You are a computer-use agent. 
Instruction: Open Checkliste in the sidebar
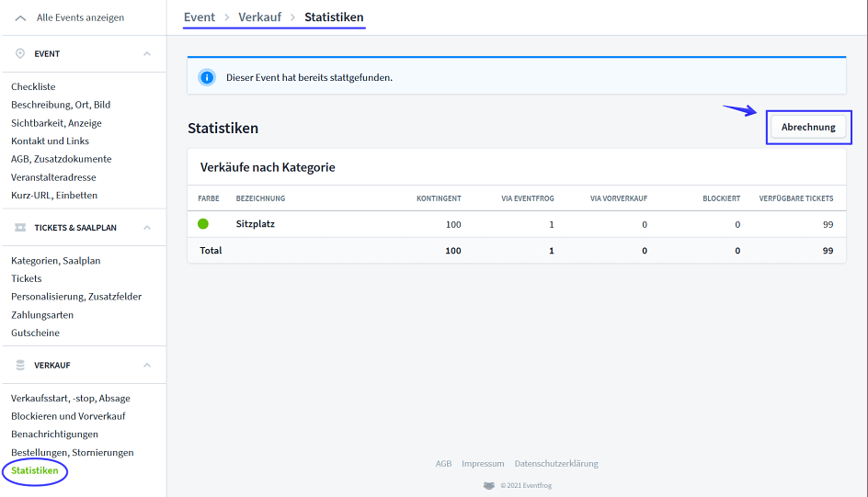click(x=33, y=87)
